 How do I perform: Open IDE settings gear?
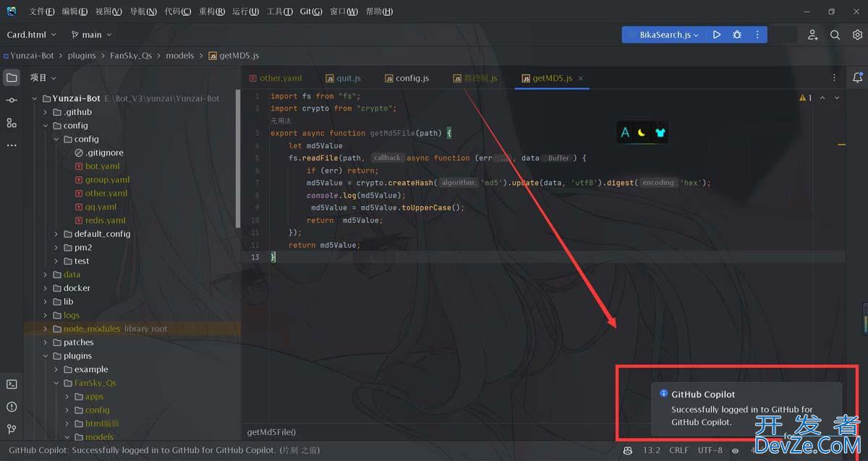857,35
